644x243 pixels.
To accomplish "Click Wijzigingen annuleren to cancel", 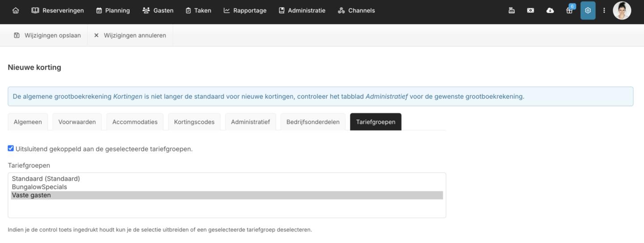I will pyautogui.click(x=130, y=35).
